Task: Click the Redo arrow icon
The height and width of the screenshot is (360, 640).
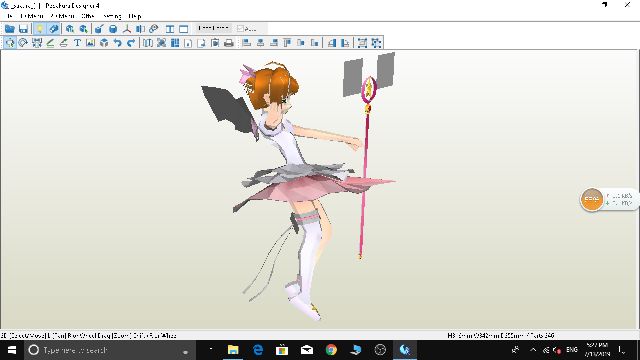Action: [x=131, y=42]
